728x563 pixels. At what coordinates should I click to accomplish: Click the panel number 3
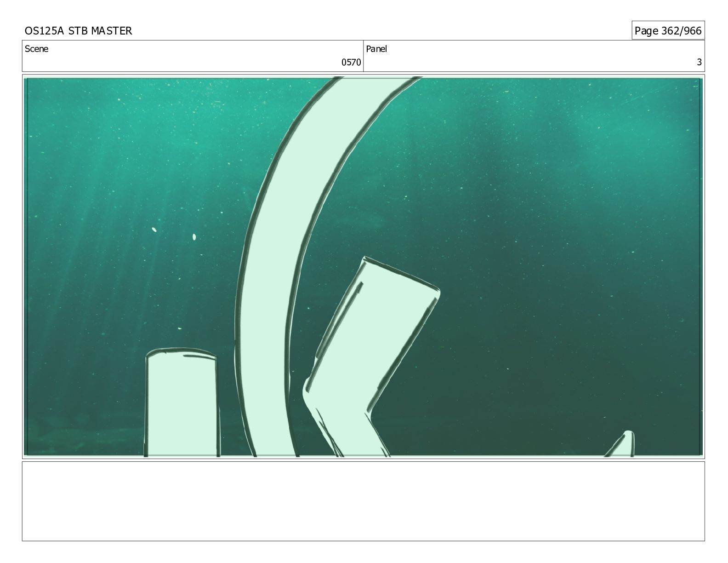[x=700, y=63]
